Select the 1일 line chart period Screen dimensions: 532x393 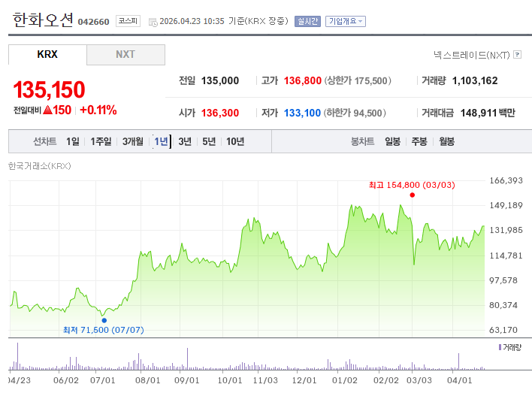[73, 141]
